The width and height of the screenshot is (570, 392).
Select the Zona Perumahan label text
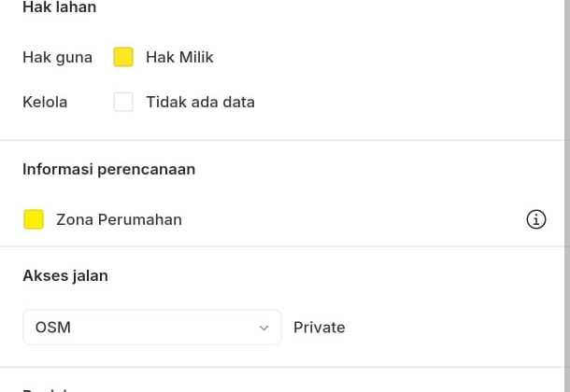coord(119,219)
